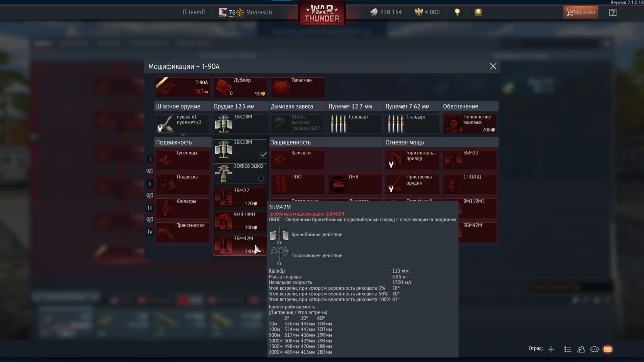The image size is (644, 362).
Task: Open the Магазин shop cart button
Action: point(581,12)
